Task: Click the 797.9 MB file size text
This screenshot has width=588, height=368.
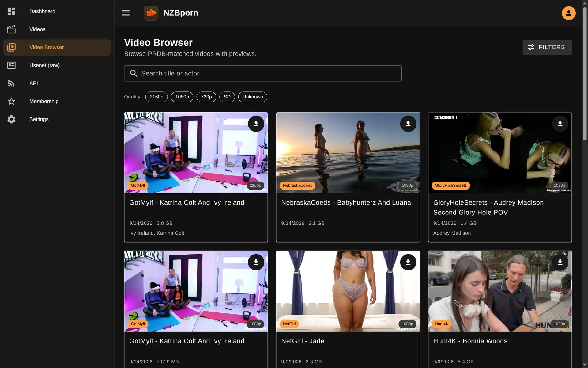Action: (x=168, y=362)
